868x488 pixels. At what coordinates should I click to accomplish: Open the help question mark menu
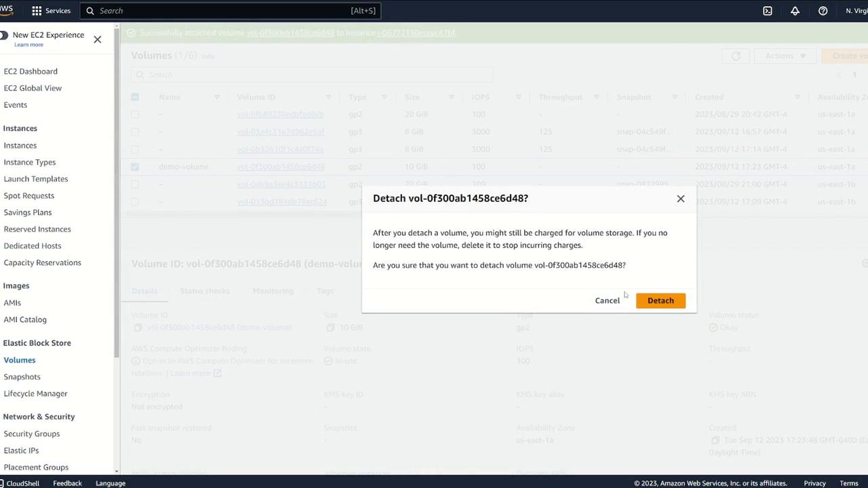pos(823,11)
